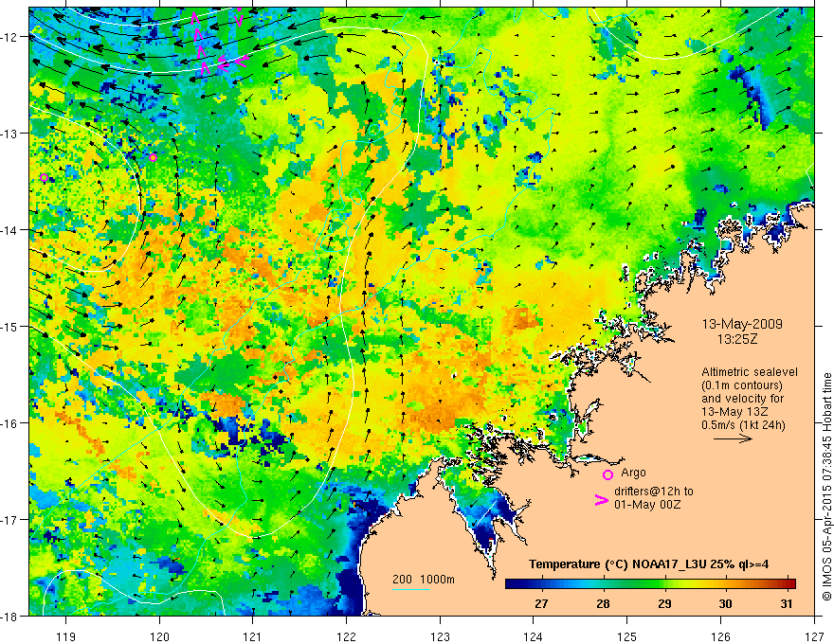Click the dark red end of the temperature colorbar
Viewport: 834px width, 644px height.
(x=789, y=584)
